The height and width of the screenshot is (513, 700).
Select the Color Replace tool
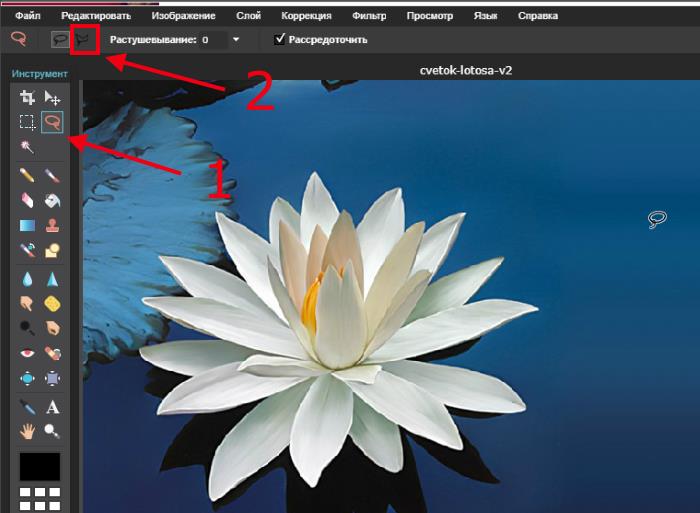[27, 250]
